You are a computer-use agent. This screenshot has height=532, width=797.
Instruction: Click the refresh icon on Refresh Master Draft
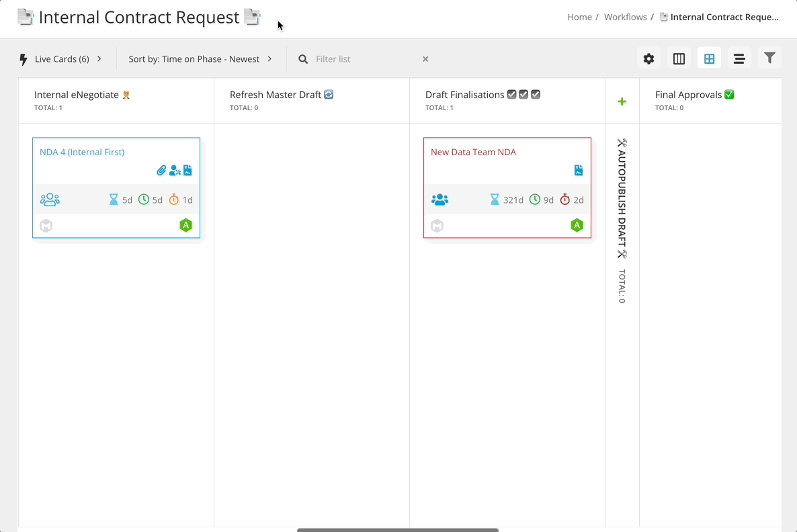coord(327,94)
